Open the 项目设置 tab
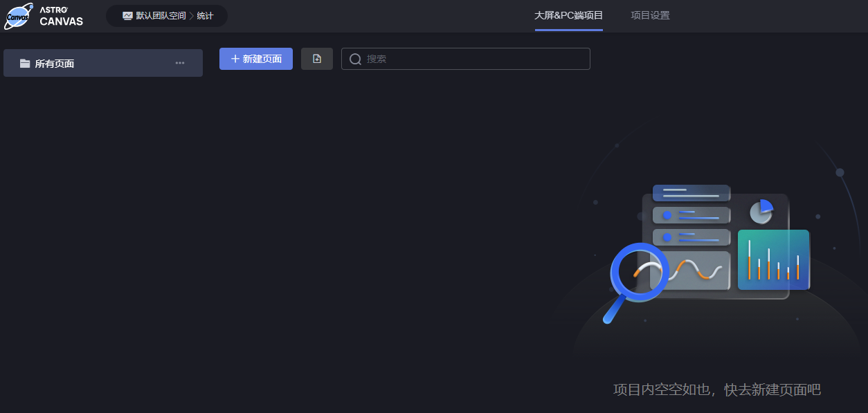 (651, 15)
